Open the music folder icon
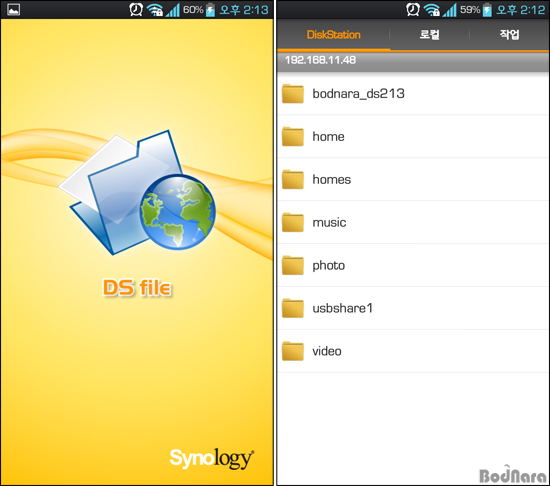The width and height of the screenshot is (550, 486). [293, 222]
